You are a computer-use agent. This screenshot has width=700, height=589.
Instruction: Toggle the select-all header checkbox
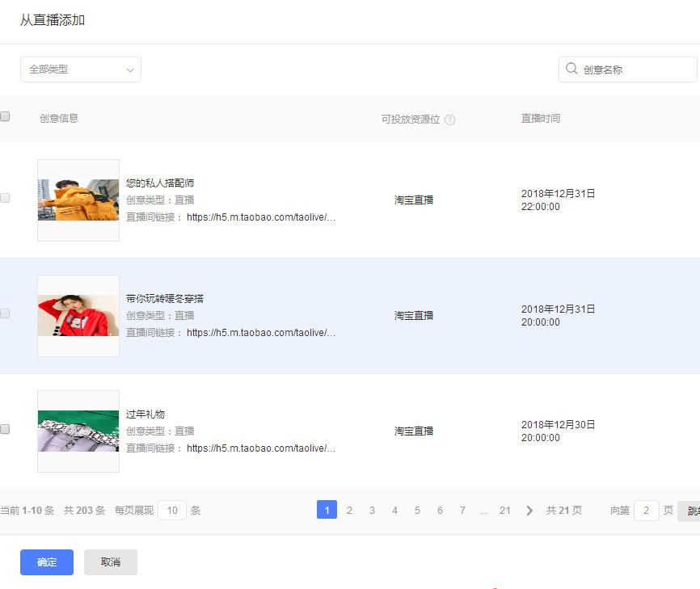5,116
